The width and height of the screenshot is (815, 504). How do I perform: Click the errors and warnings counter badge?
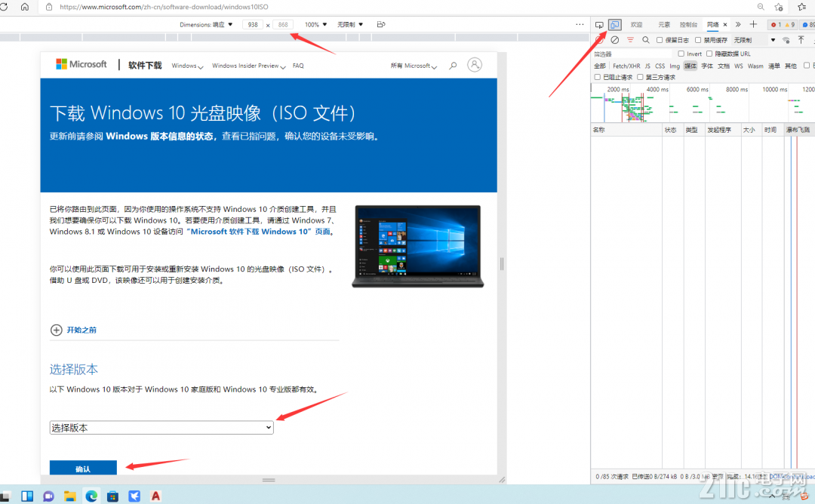point(783,24)
